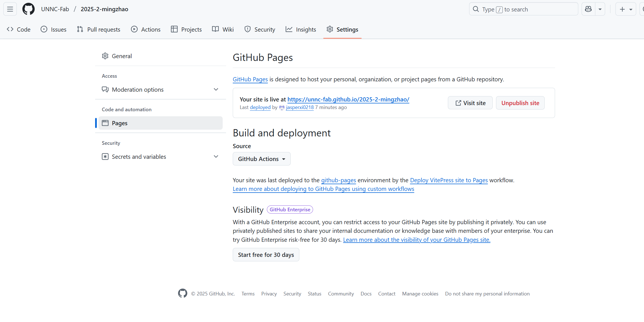Click the General settings gear icon
Screen dimensions: 644x322
tap(105, 56)
